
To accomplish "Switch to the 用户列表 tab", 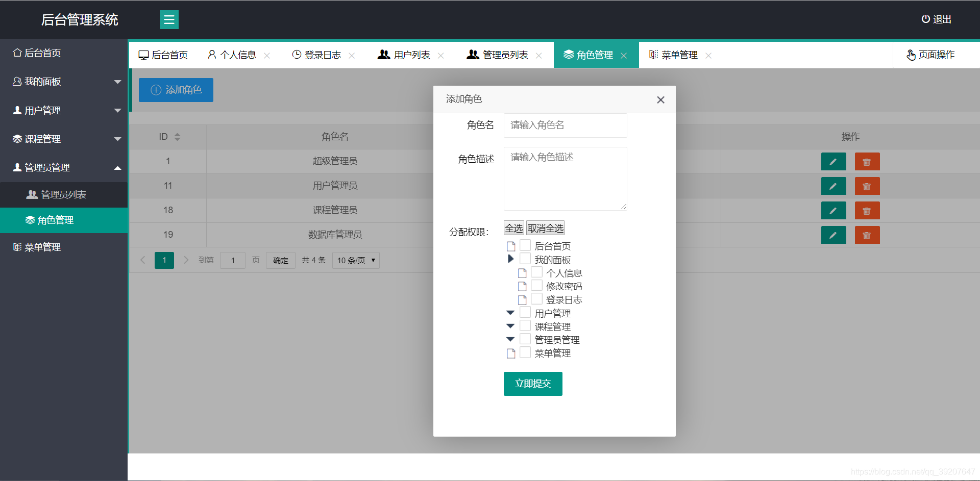I will 411,55.
